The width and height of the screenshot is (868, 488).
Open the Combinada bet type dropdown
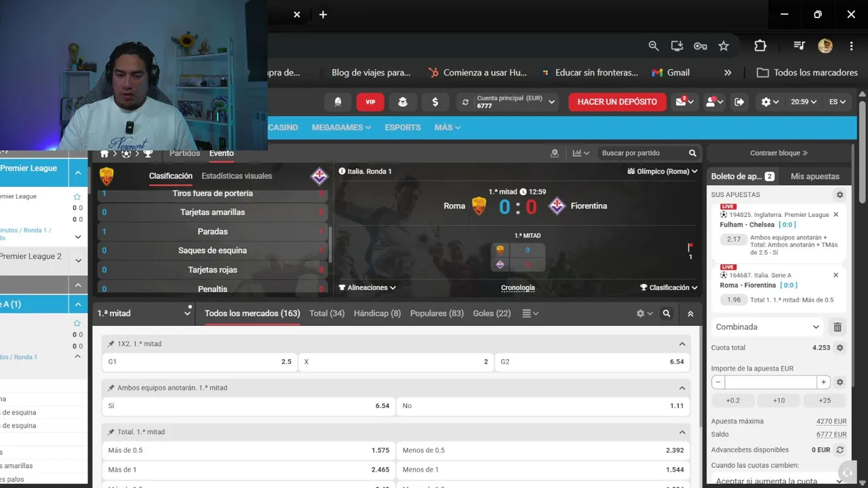(768, 327)
